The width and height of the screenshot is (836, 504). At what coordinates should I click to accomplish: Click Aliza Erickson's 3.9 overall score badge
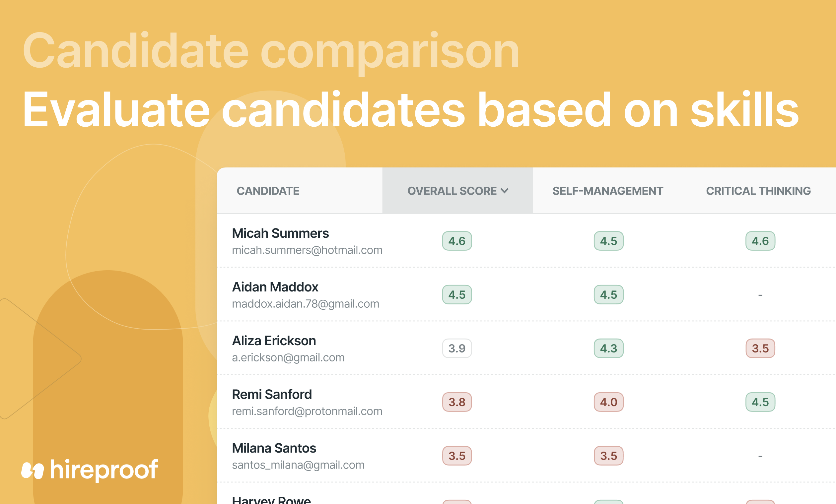click(457, 348)
